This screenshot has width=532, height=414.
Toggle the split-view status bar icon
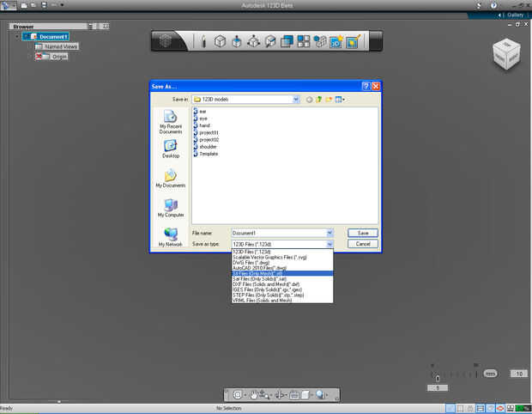pyautogui.click(x=461, y=408)
